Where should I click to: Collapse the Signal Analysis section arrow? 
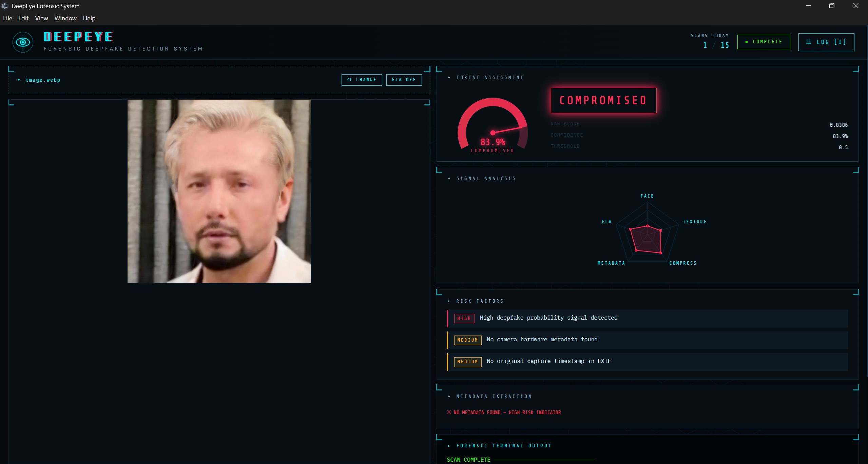[449, 179]
